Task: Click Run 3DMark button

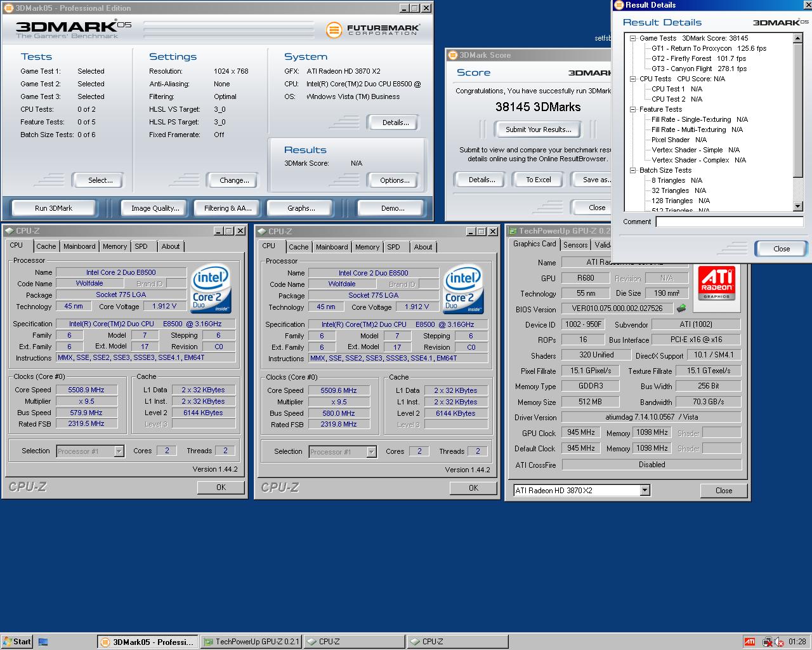Action: 53,208
